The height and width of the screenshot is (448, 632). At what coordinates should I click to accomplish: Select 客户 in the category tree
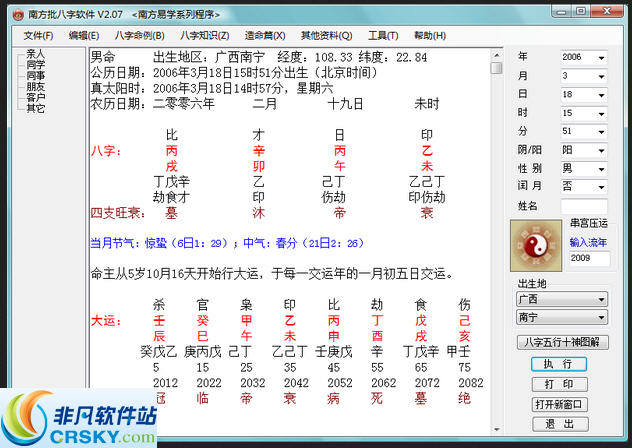(x=35, y=97)
